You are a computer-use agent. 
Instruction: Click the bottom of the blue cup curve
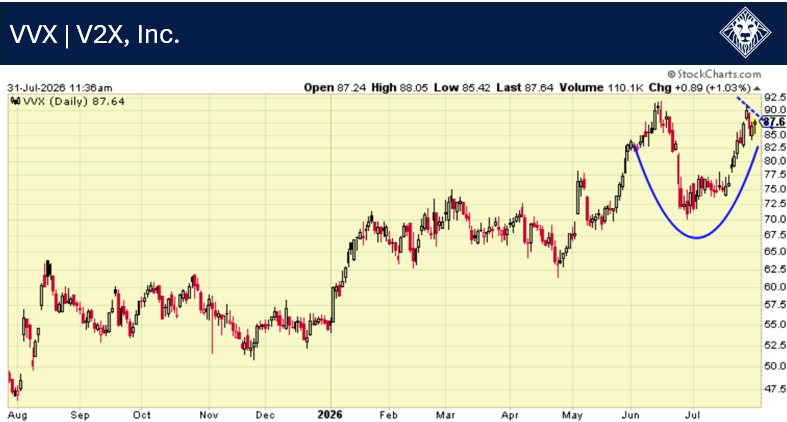pos(696,237)
